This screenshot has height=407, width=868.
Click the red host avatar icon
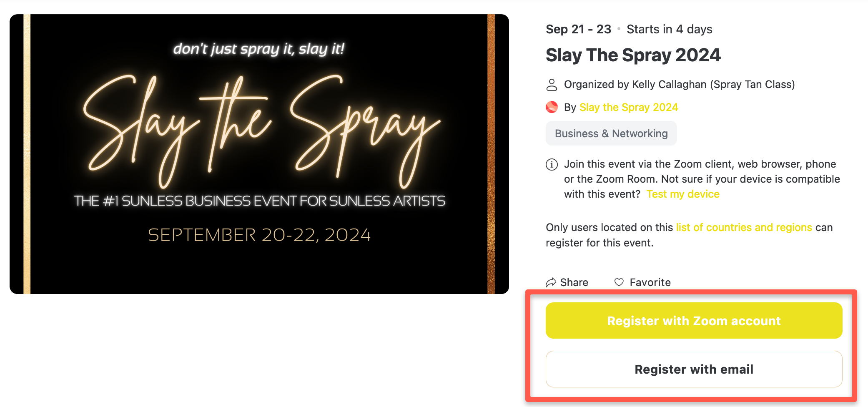552,107
